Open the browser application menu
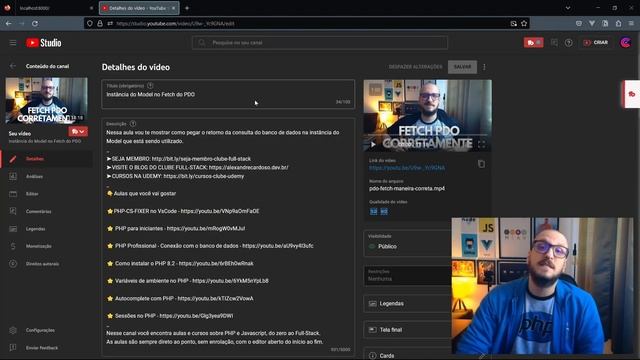640x360 pixels. point(631,24)
